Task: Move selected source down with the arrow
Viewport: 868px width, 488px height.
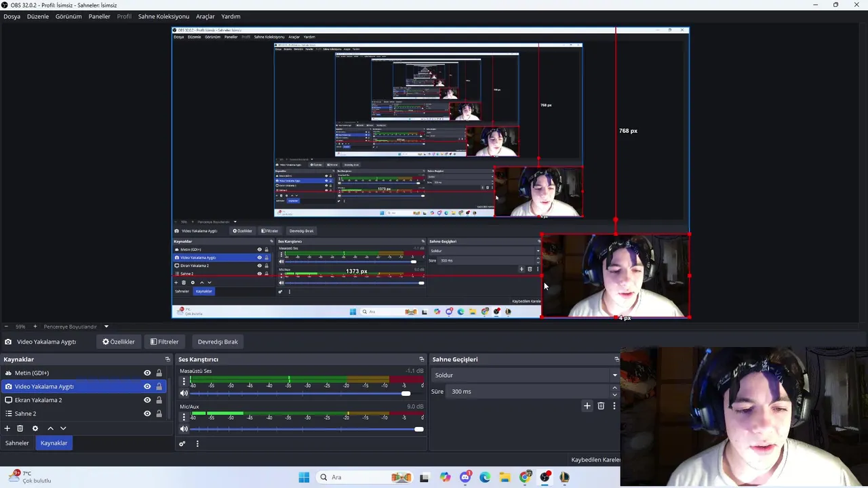Action: 63,428
